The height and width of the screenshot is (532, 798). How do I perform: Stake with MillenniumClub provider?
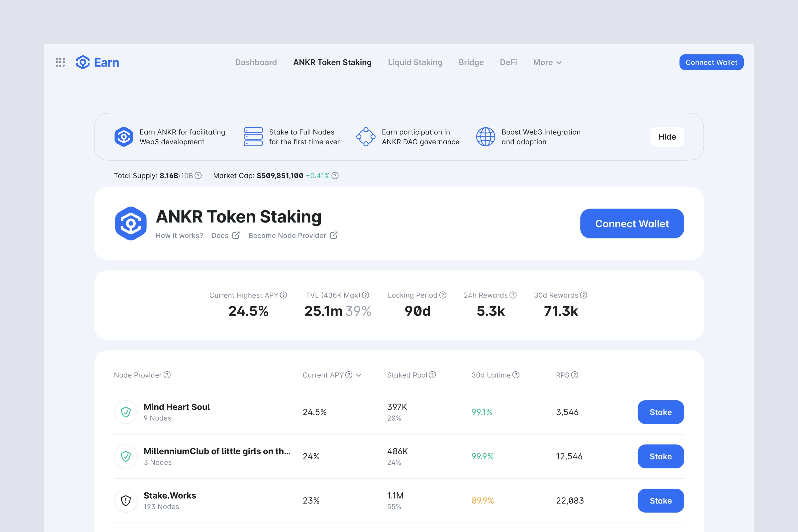pos(660,456)
